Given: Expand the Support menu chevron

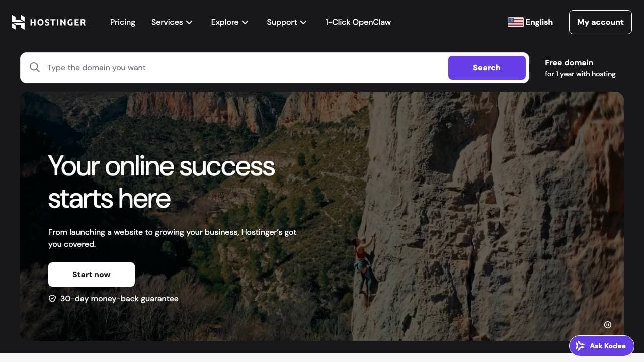Looking at the screenshot, I should [303, 22].
